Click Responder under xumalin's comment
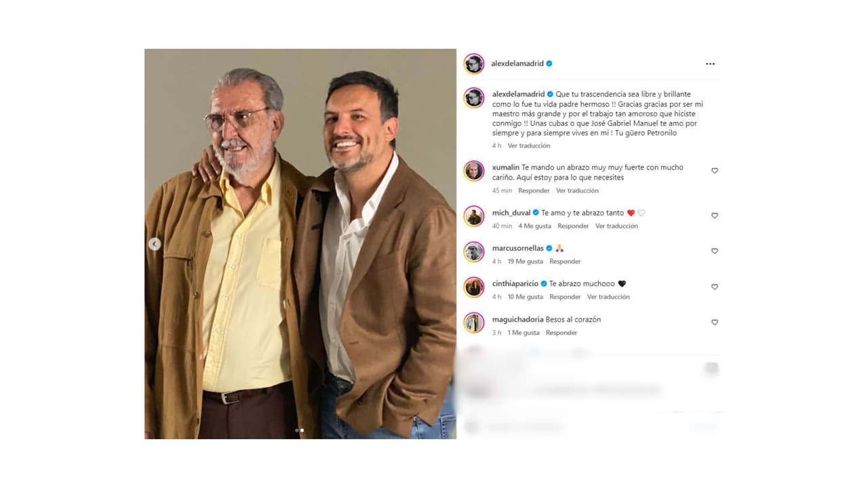Image resolution: width=868 pixels, height=488 pixels. [534, 190]
